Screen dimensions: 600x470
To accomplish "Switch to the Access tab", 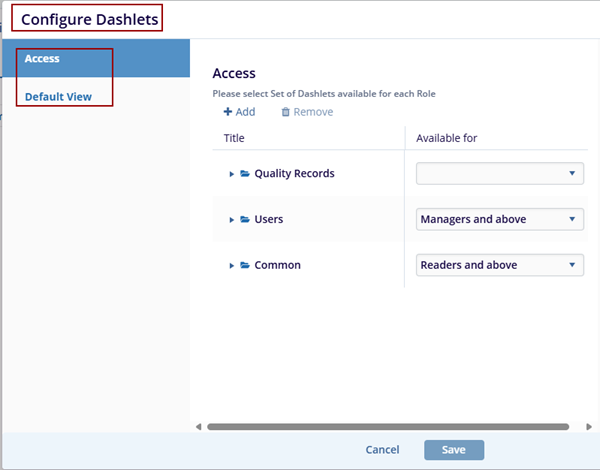I will tap(43, 59).
